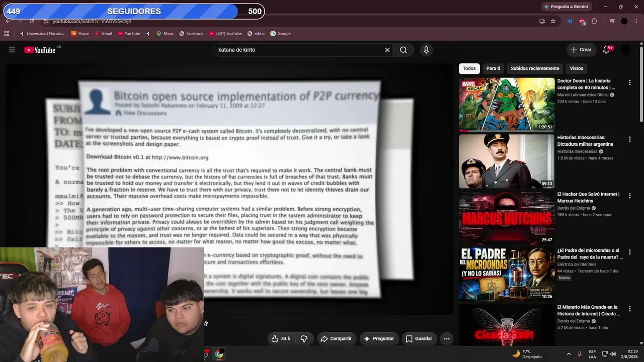
Task: Bookmark this page with the star icon
Action: (553, 21)
